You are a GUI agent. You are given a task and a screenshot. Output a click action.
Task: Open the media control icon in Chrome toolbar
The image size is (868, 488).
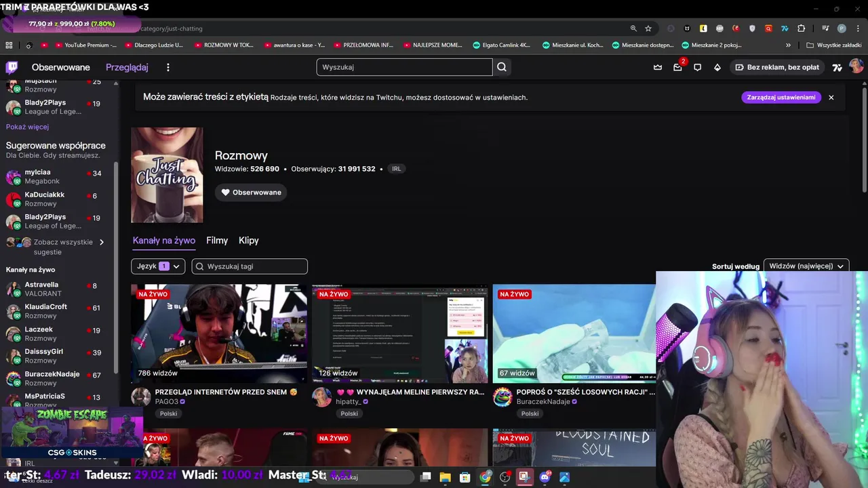[x=825, y=28]
